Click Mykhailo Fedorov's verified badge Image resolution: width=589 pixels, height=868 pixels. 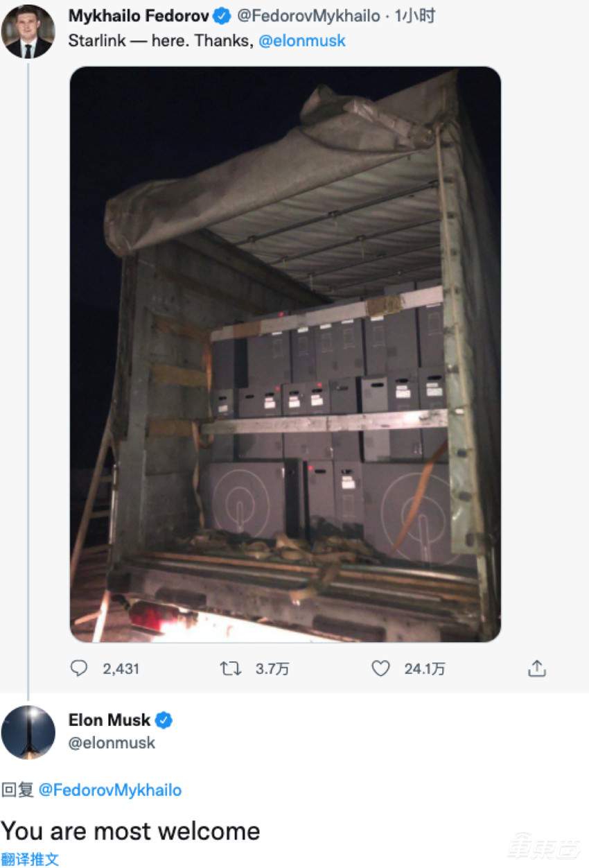222,16
